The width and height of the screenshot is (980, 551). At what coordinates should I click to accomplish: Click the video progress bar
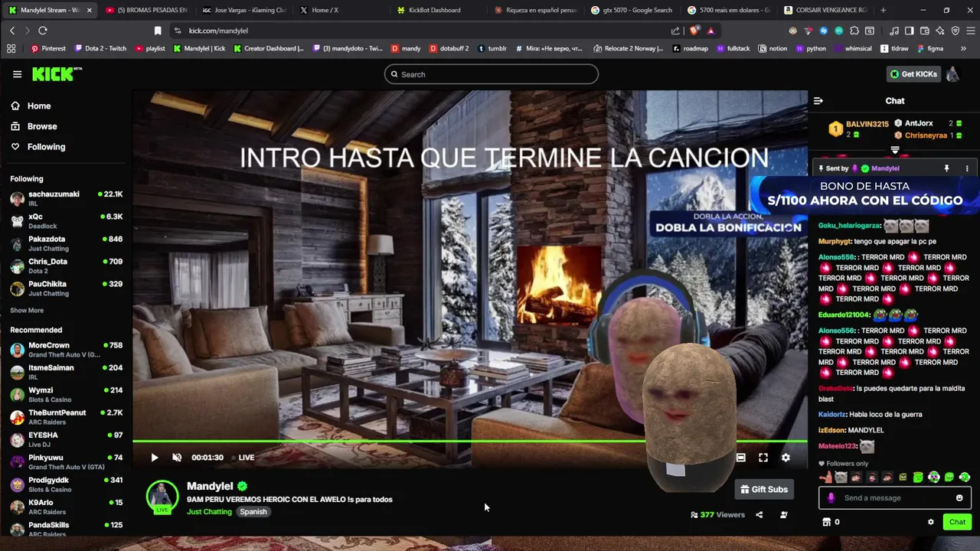469,442
